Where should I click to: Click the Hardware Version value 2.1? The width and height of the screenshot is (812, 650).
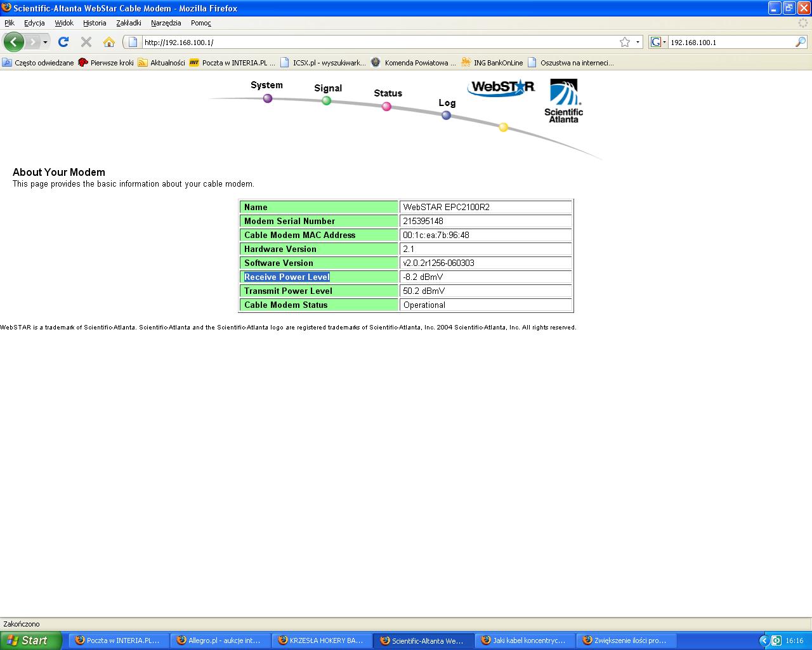(409, 249)
